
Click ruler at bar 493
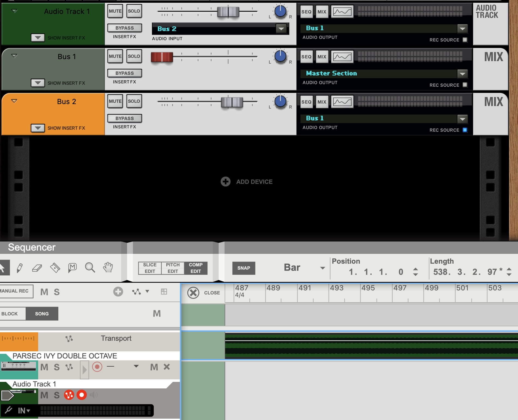coord(337,288)
